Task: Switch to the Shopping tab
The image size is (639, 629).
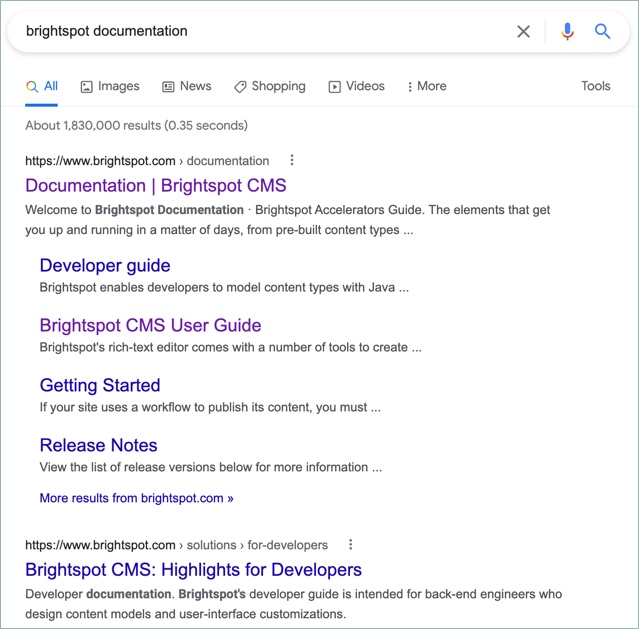Action: click(x=270, y=86)
